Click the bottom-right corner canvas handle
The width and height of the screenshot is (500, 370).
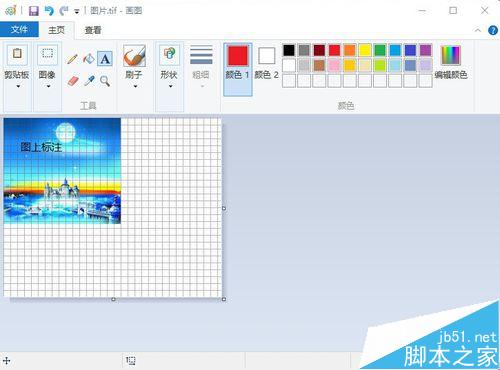(x=224, y=299)
